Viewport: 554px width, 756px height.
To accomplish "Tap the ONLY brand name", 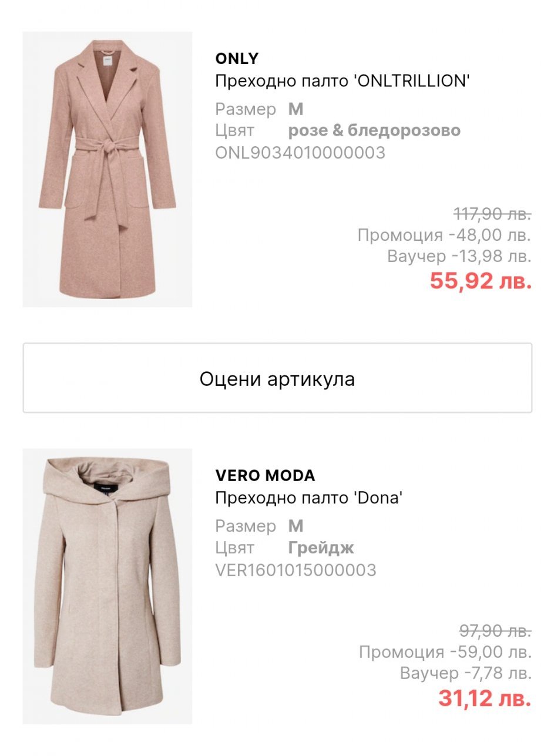I will click(237, 59).
